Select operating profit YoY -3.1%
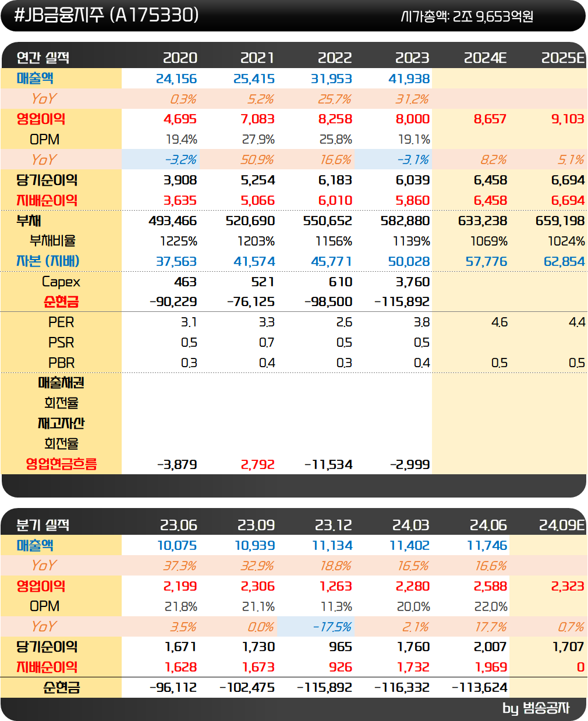Image resolution: width=588 pixels, height=721 pixels. [413, 159]
